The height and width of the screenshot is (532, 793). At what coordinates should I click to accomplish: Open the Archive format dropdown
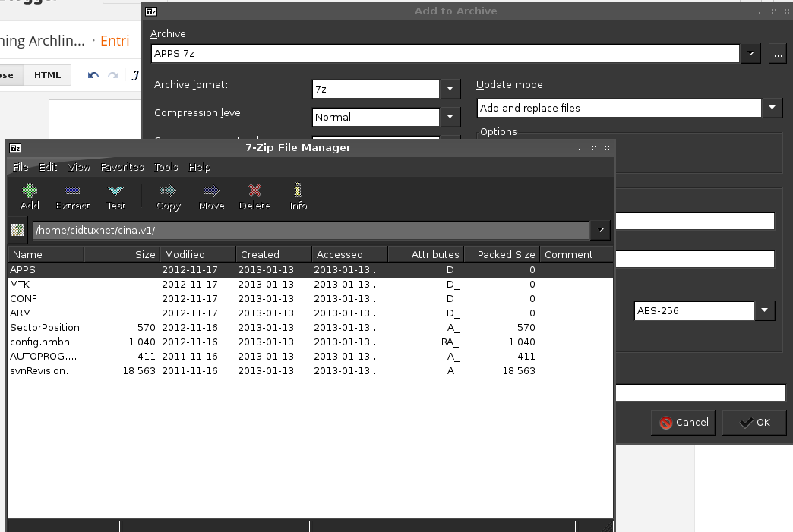(450, 89)
